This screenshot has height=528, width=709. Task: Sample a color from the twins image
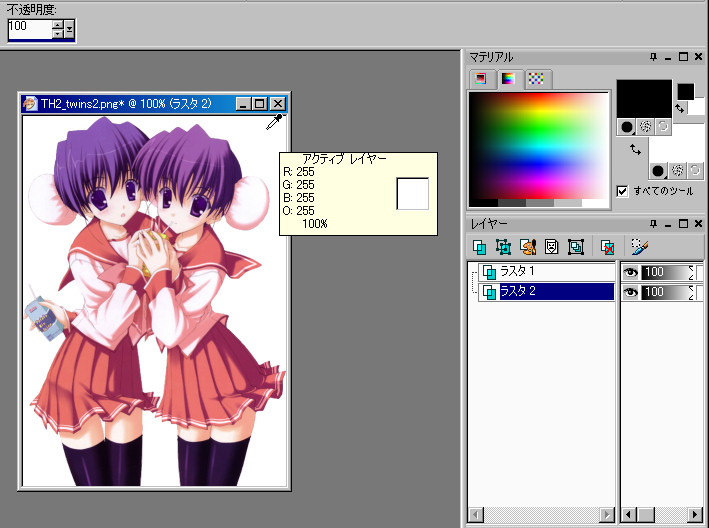point(155,301)
